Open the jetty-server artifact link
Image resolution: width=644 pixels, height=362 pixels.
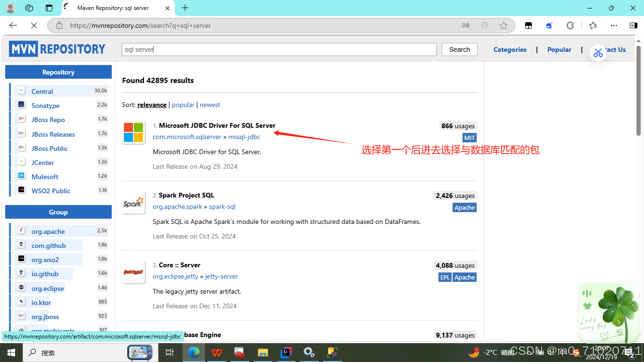point(222,276)
